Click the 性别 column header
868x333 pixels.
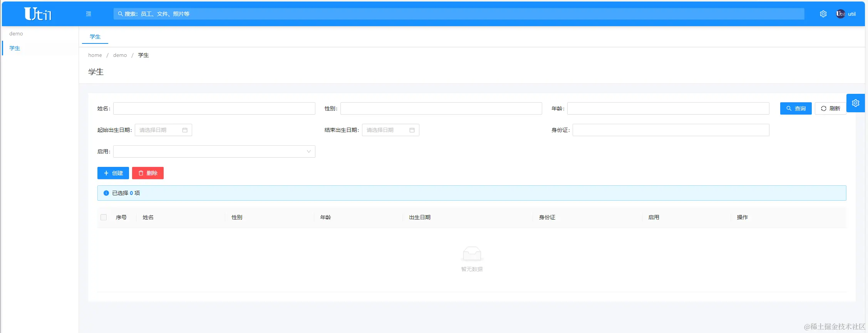(237, 217)
